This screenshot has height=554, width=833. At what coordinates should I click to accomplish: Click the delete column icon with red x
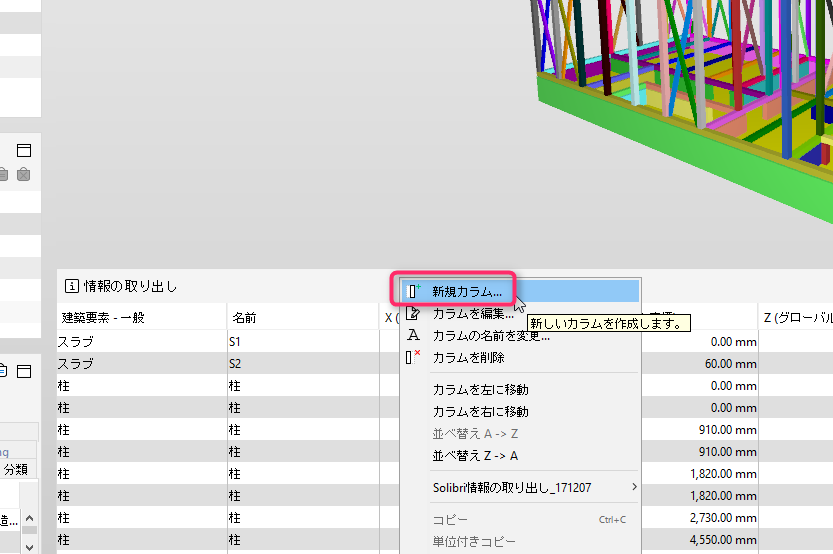pyautogui.click(x=413, y=357)
